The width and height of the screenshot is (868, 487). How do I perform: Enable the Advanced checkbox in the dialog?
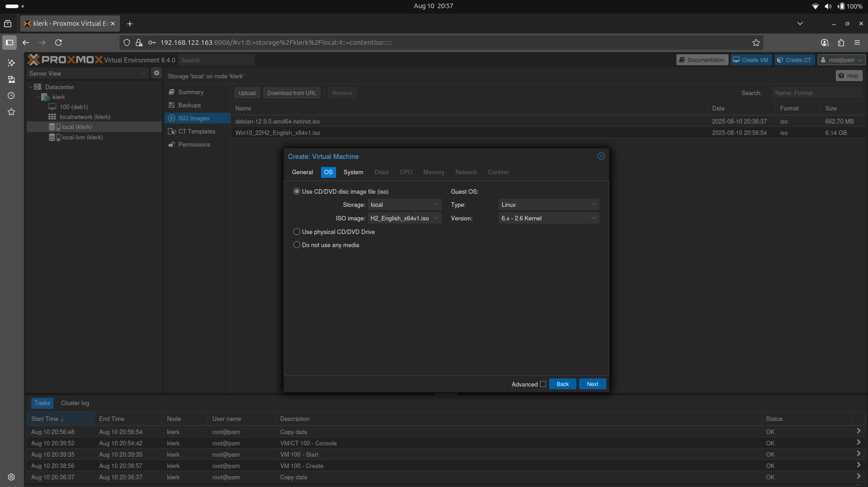[x=542, y=384]
